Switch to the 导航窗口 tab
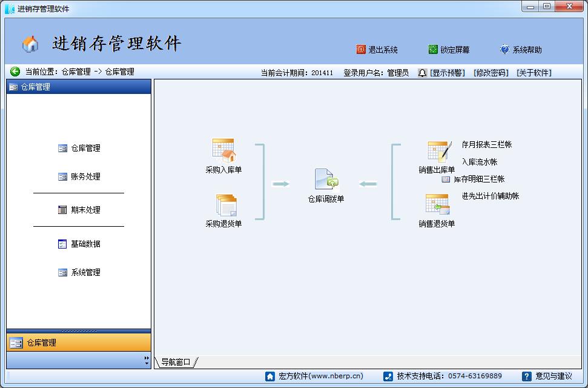Image resolution: width=588 pixels, height=388 pixels. pyautogui.click(x=176, y=362)
